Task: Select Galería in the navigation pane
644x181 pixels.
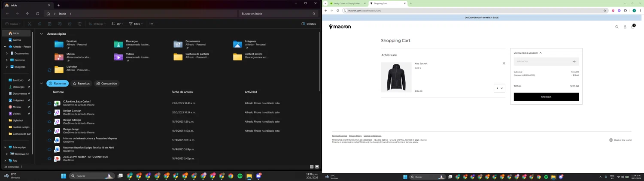Action: 17,40
